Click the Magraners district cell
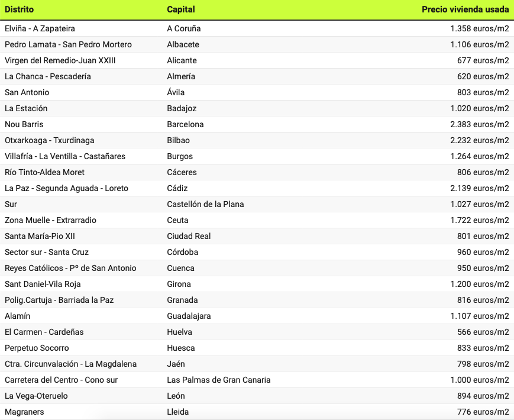The height and width of the screenshot is (420, 514). [x=24, y=412]
